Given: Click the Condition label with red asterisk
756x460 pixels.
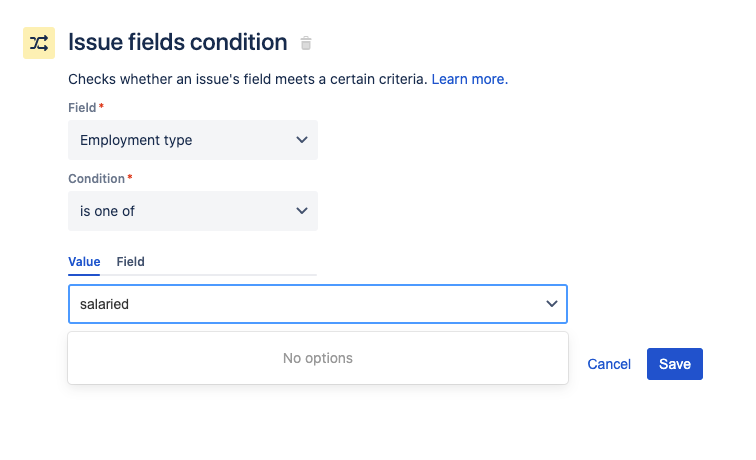Looking at the screenshot, I should pyautogui.click(x=100, y=178).
